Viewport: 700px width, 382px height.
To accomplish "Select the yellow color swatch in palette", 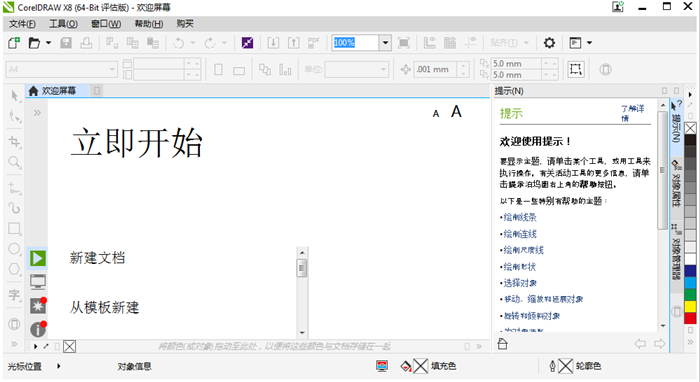I will (x=690, y=307).
